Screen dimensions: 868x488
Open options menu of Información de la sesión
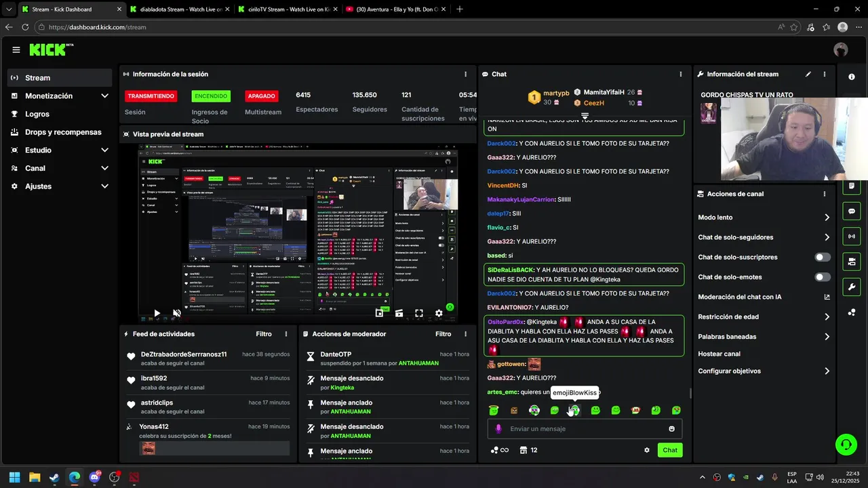(465, 74)
